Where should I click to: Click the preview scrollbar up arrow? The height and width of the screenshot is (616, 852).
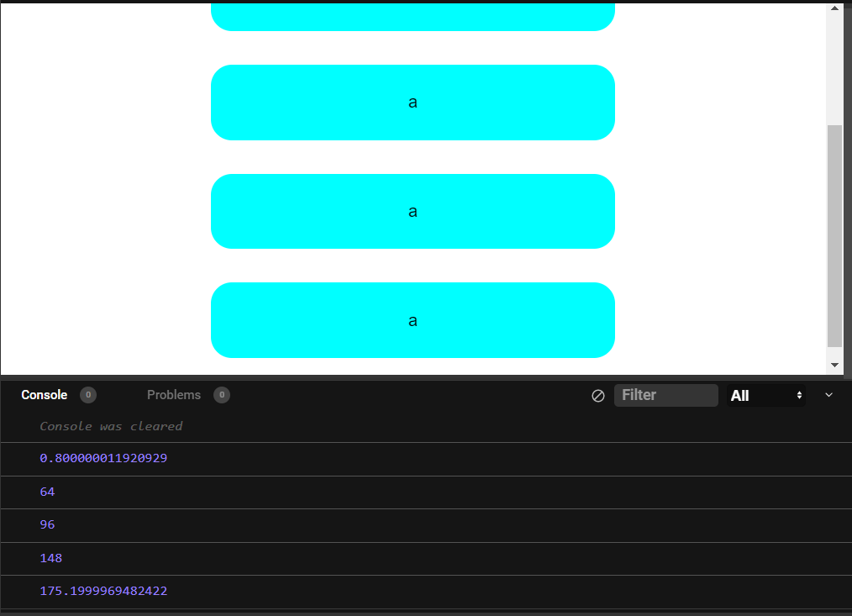click(x=834, y=9)
